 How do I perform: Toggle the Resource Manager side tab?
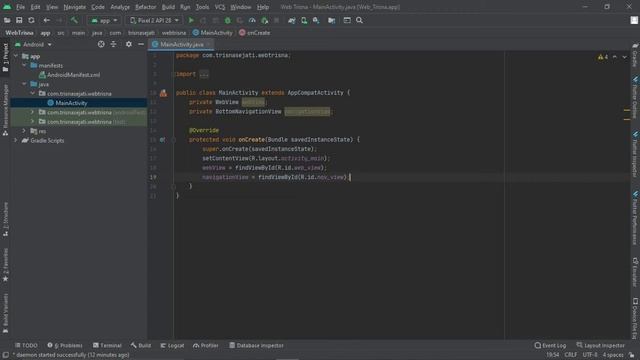pyautogui.click(x=5, y=109)
